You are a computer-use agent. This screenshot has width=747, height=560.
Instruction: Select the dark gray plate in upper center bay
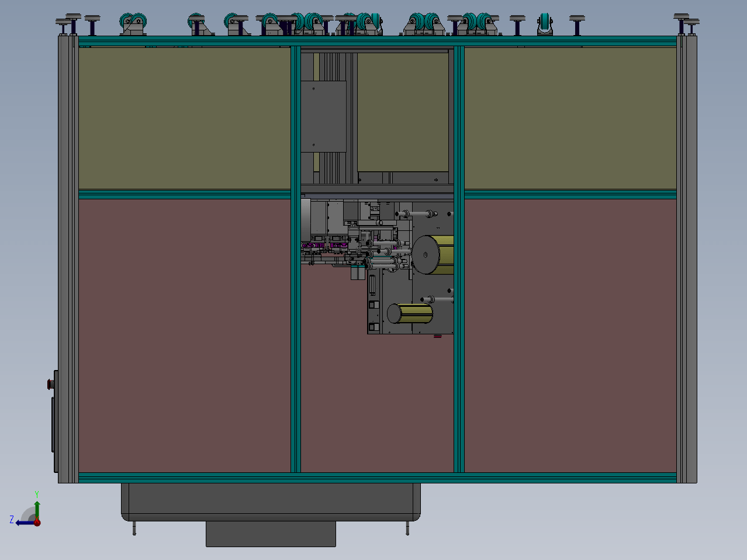tap(324, 116)
